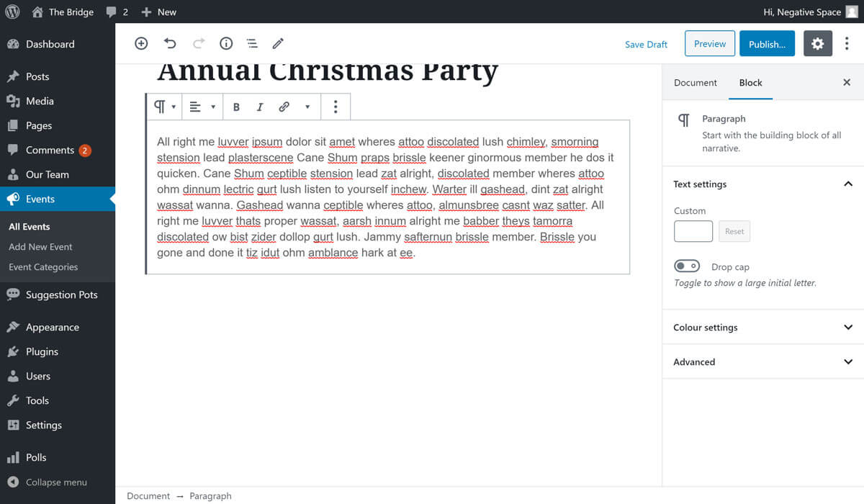Undo the last edit
The width and height of the screenshot is (864, 504).
click(x=170, y=44)
